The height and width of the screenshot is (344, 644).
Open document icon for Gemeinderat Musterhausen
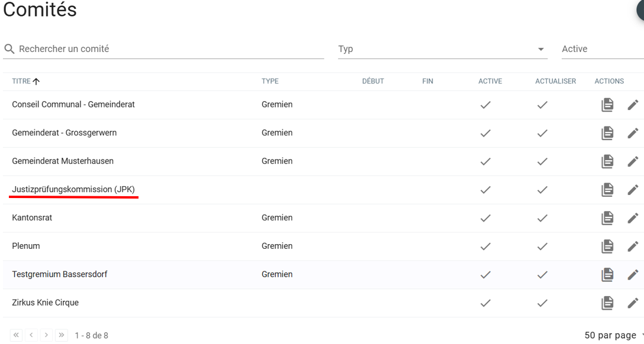click(x=607, y=161)
